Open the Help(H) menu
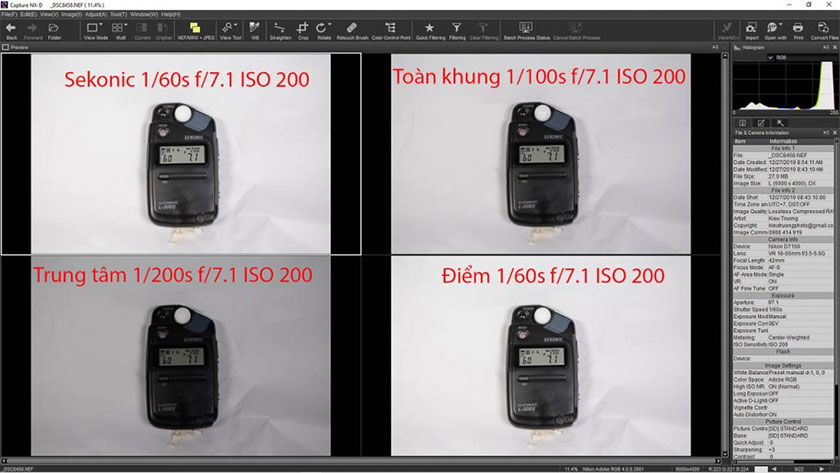The image size is (840, 473). click(171, 14)
